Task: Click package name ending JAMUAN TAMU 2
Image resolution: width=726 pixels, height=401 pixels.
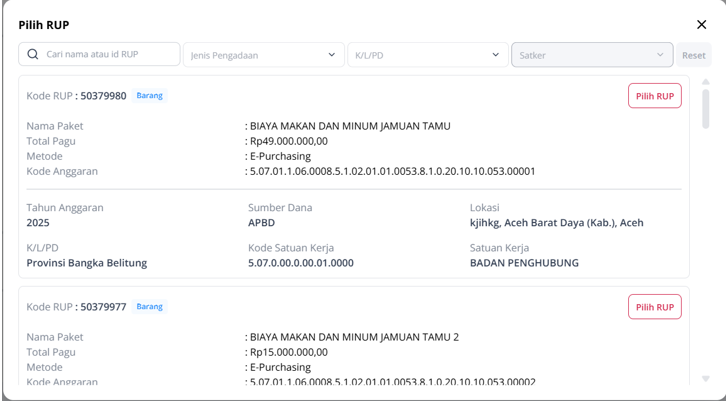Action: coord(354,337)
